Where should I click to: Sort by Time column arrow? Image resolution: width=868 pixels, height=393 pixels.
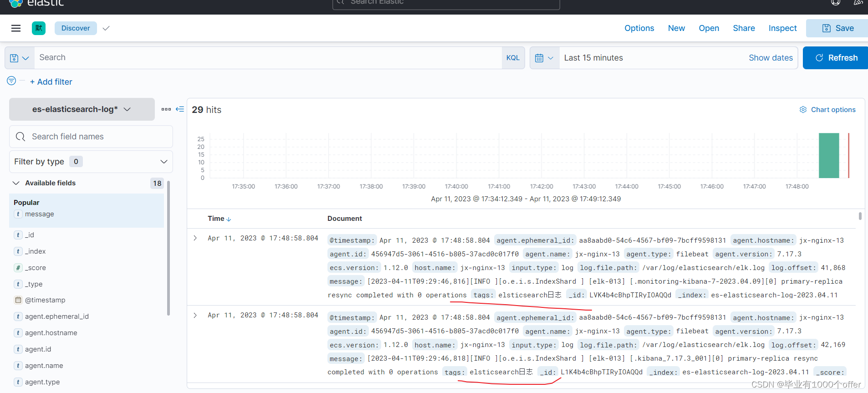pyautogui.click(x=229, y=219)
